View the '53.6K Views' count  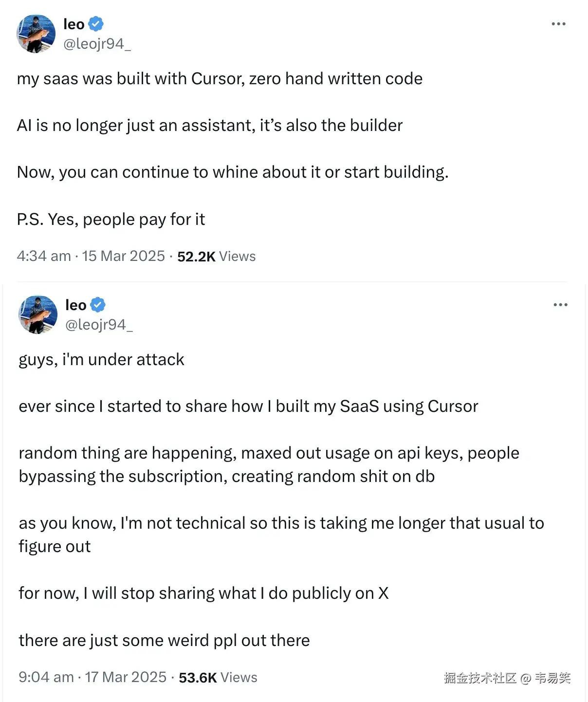tap(218, 677)
